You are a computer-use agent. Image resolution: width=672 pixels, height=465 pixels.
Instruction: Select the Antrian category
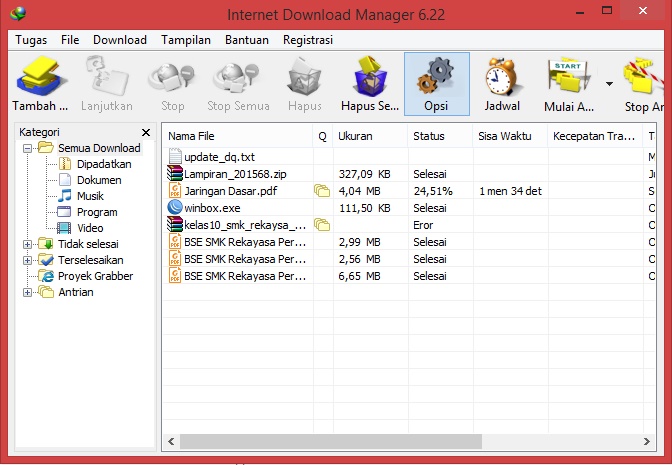75,292
